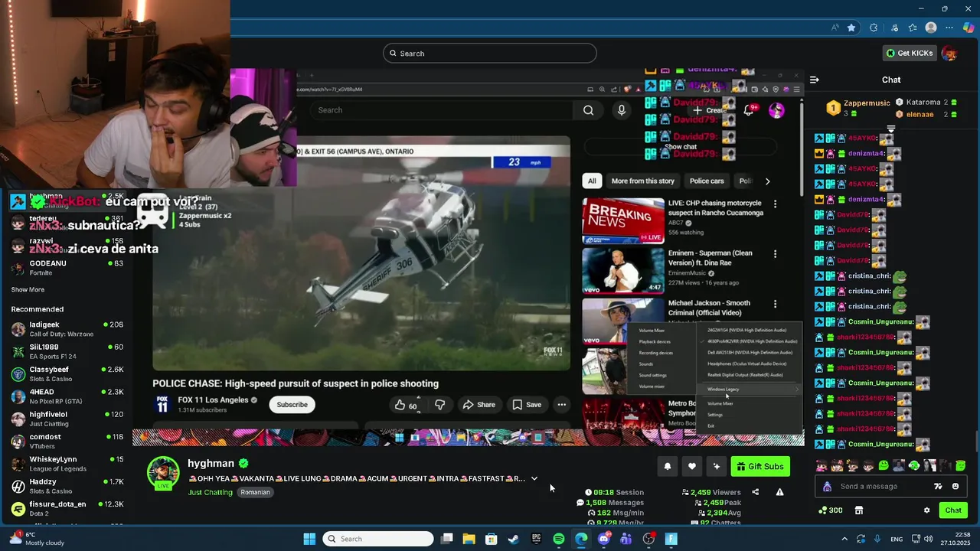Open highfivelol recommended channel
The height and width of the screenshot is (551, 980).
(x=66, y=419)
